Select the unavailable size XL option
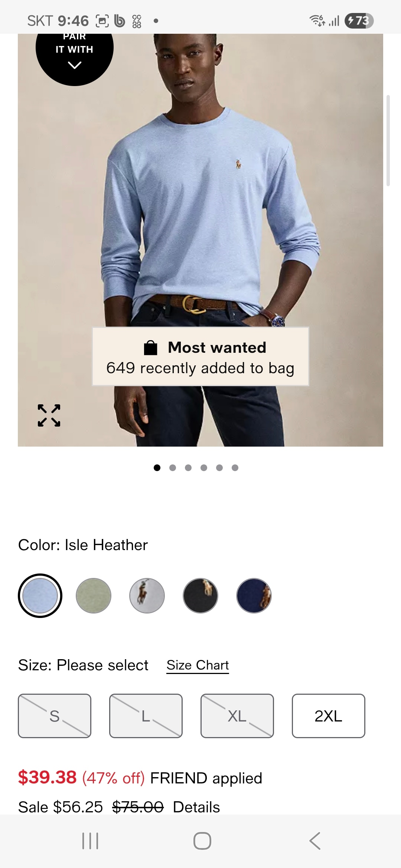Image resolution: width=401 pixels, height=868 pixels. pos(237,716)
